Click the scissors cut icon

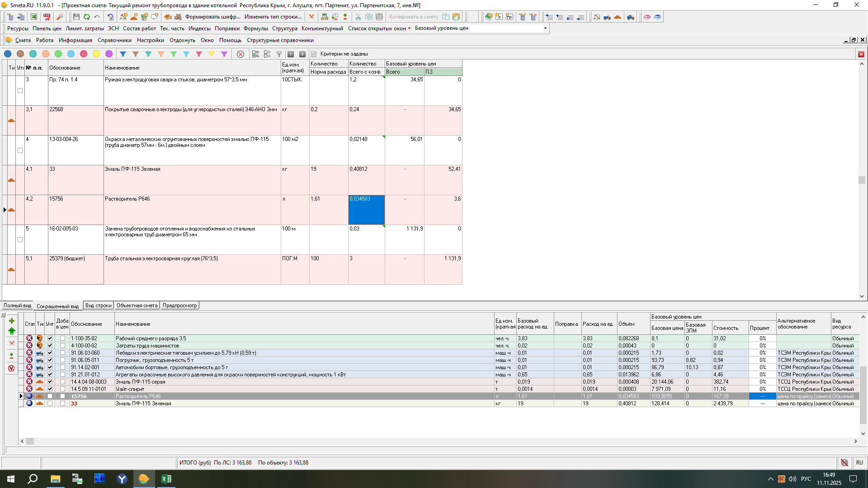coord(358,17)
